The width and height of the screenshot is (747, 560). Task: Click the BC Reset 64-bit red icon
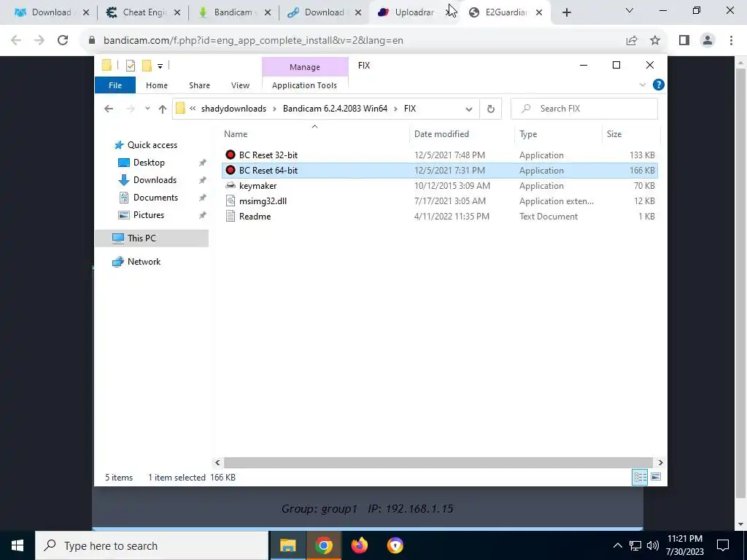point(231,170)
